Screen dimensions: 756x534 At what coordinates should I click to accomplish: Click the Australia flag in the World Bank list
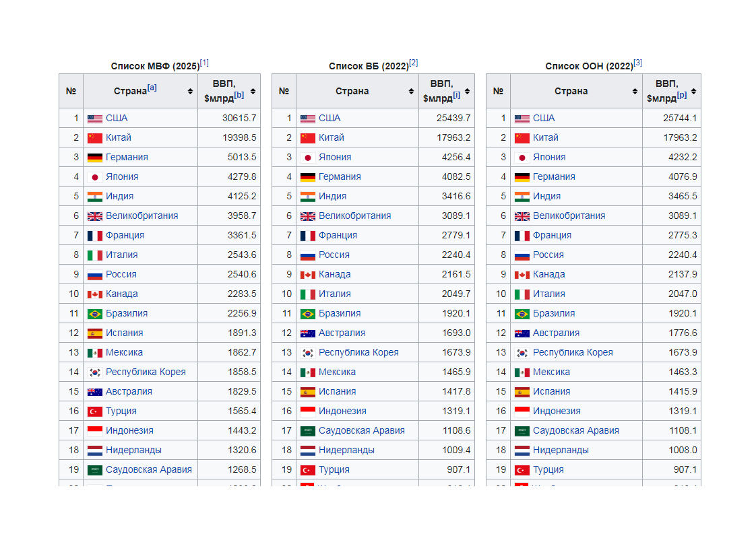point(307,333)
